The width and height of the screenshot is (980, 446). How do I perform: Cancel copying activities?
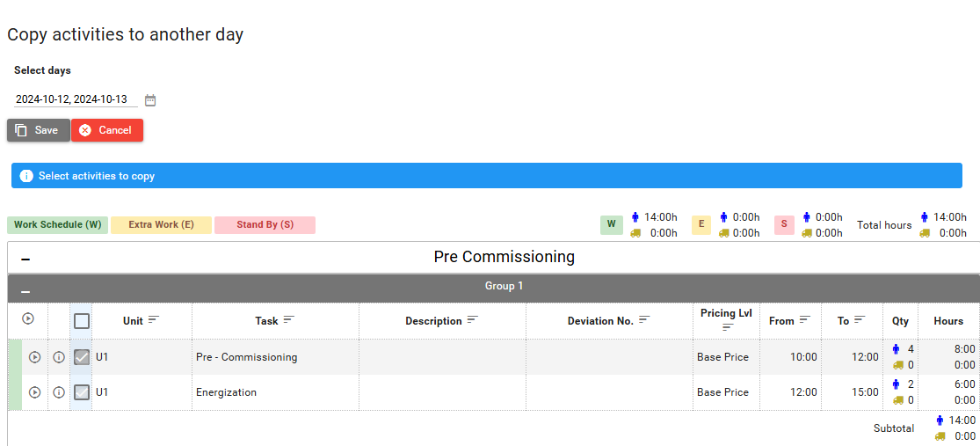pyautogui.click(x=107, y=130)
